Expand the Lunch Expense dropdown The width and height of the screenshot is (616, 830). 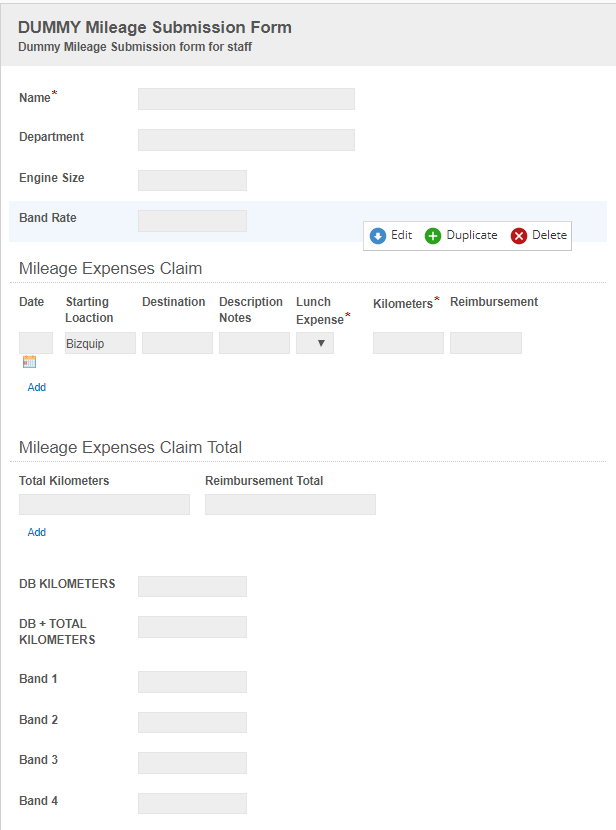pyautogui.click(x=315, y=343)
